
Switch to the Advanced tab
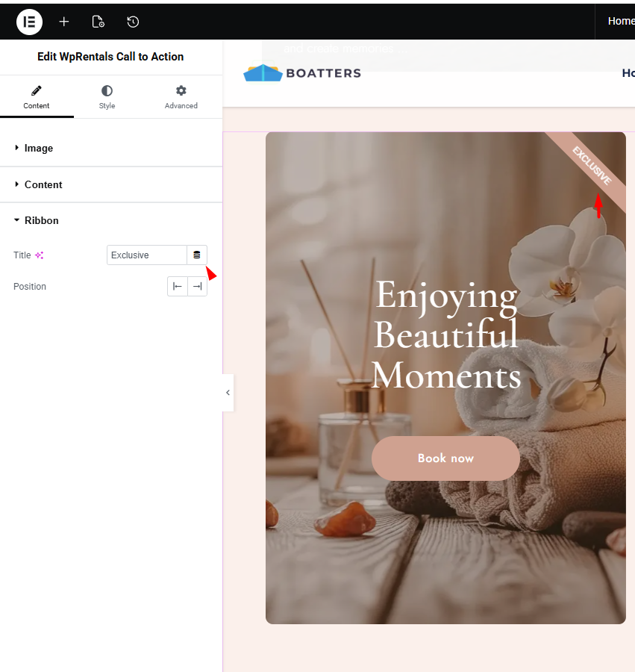(x=181, y=97)
